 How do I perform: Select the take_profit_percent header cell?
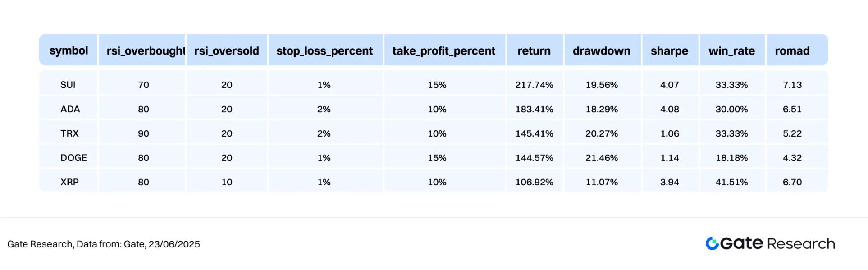coord(444,50)
